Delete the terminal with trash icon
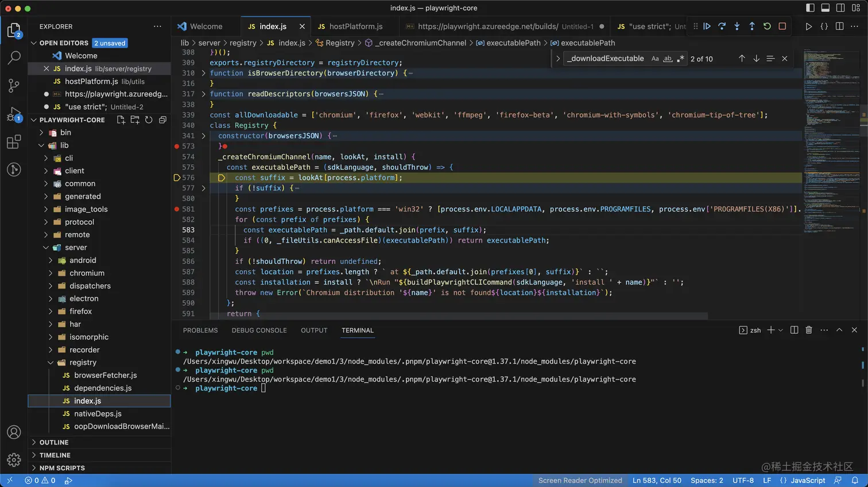 (809, 330)
